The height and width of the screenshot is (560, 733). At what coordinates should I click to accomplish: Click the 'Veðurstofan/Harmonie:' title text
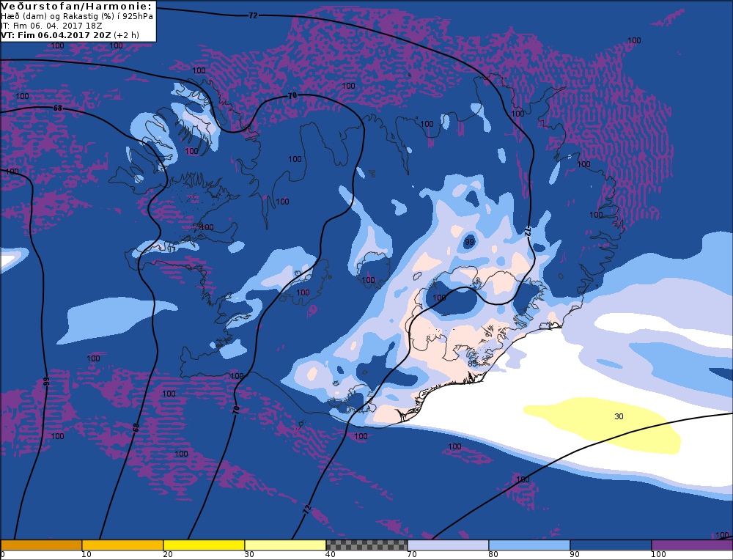coord(77,6)
